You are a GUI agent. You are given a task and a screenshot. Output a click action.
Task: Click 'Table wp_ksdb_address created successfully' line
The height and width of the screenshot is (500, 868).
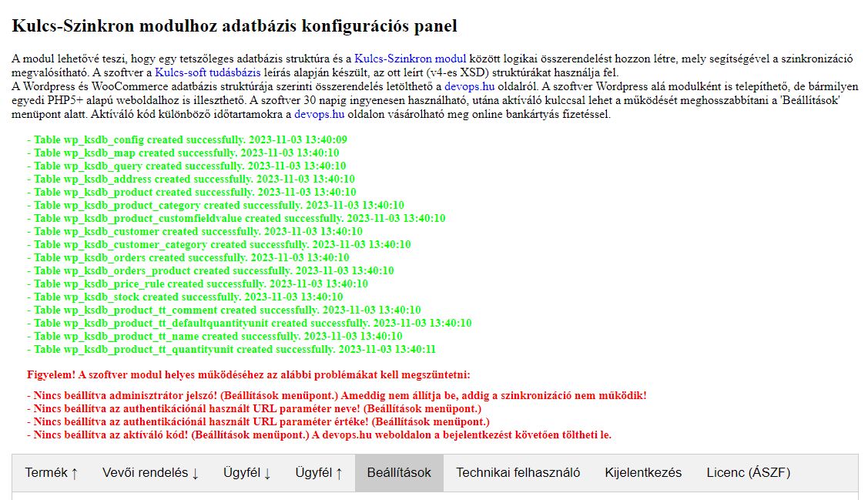coord(191,179)
